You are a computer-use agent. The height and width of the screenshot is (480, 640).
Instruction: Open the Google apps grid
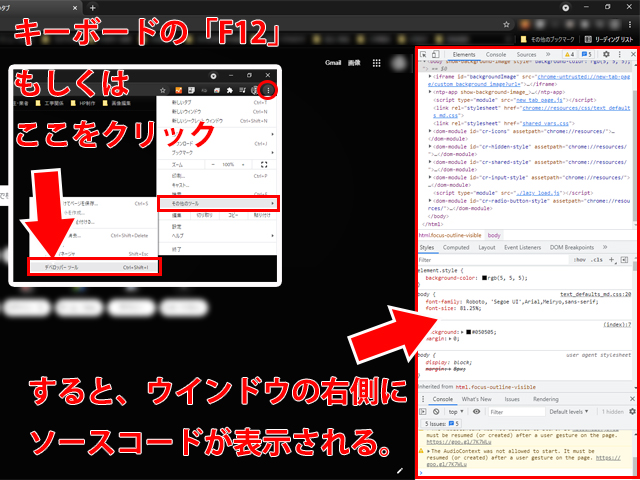(376, 62)
